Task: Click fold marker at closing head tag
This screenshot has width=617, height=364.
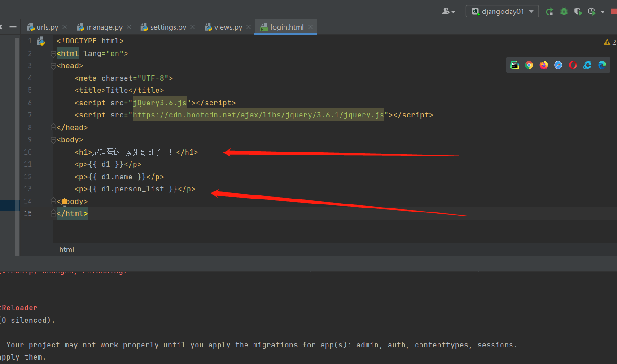Action: point(53,127)
